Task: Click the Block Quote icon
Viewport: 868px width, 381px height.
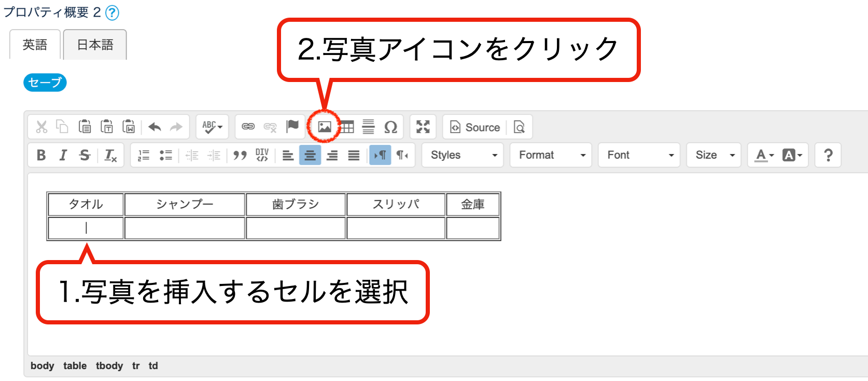Action: [240, 155]
